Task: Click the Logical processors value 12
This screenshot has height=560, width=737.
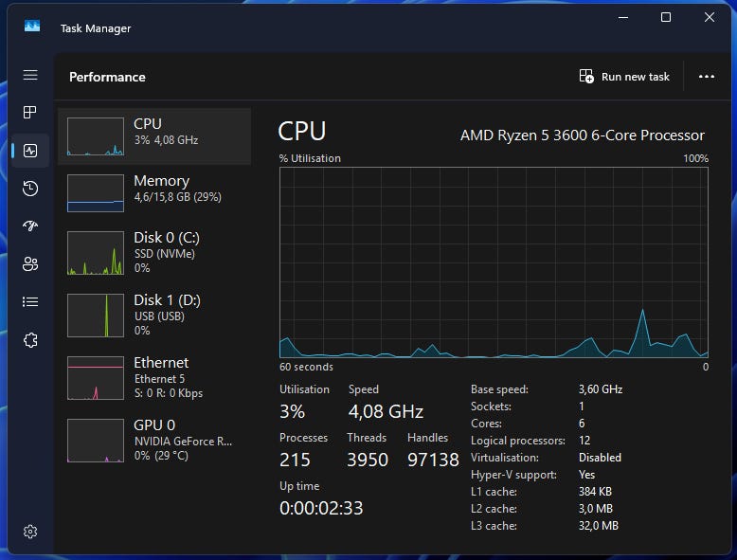Action: point(584,441)
